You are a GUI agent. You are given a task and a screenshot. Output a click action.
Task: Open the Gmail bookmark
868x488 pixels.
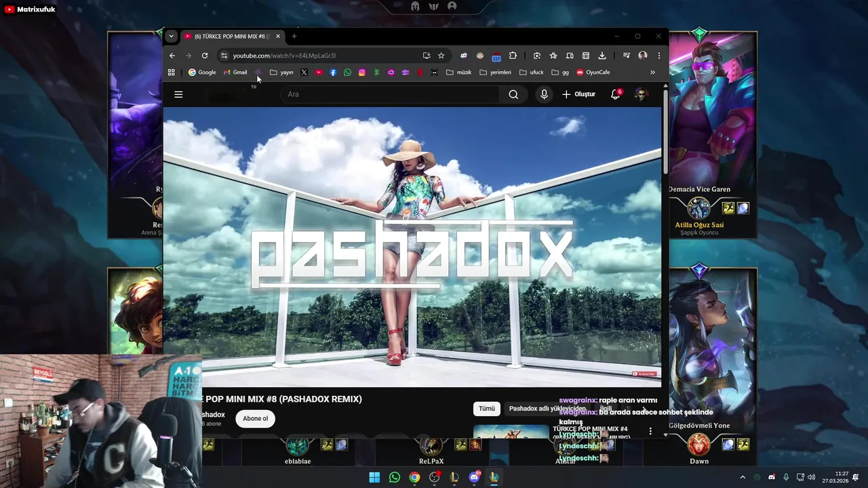[x=235, y=73]
